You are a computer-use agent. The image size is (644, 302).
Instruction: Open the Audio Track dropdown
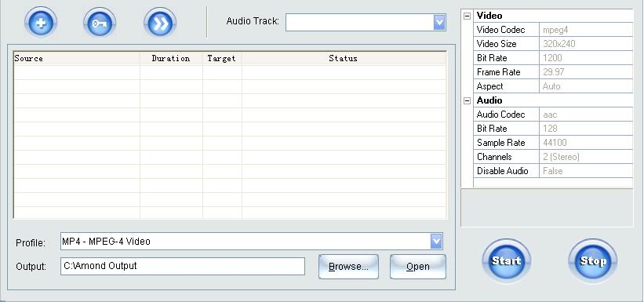[439, 22]
